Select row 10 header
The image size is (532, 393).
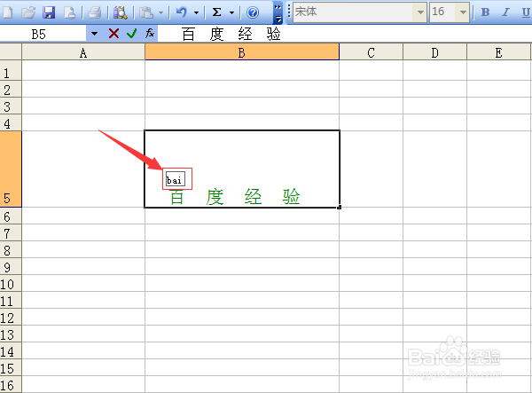11,283
